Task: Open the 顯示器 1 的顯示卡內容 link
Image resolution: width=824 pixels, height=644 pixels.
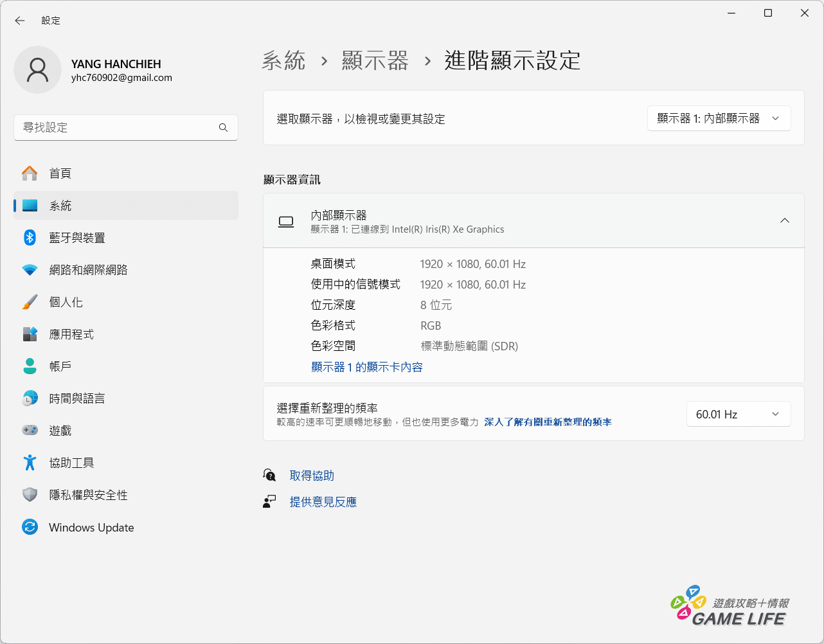Action: point(366,367)
